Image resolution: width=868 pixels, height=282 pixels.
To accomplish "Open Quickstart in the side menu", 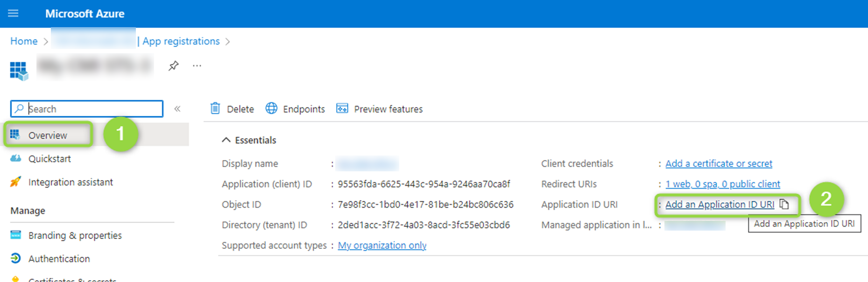I will [49, 159].
